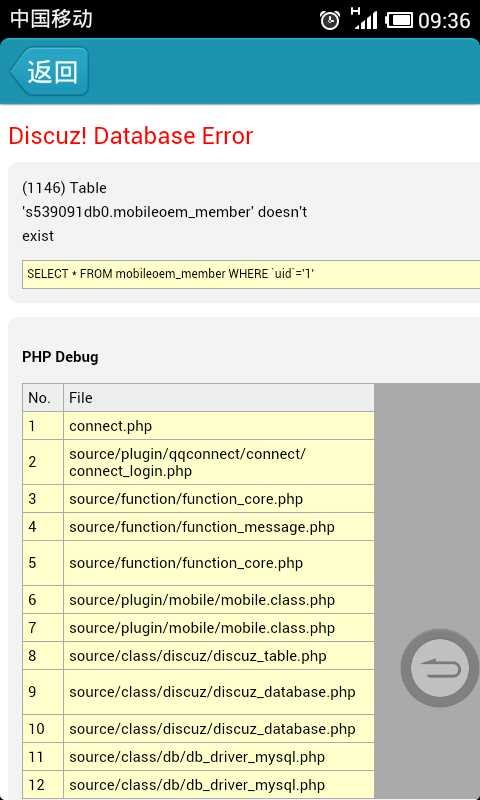Tap the floating circular back arrow button
480x800 pixels.
(440, 668)
